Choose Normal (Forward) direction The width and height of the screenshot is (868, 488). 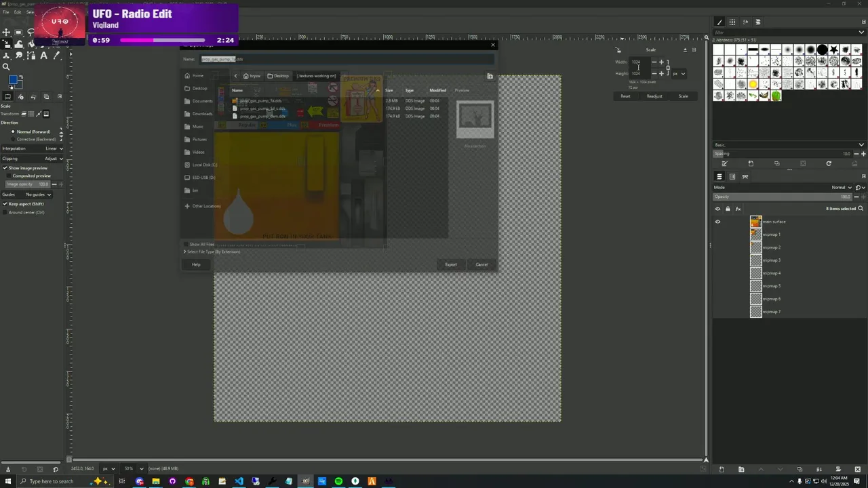(31, 132)
